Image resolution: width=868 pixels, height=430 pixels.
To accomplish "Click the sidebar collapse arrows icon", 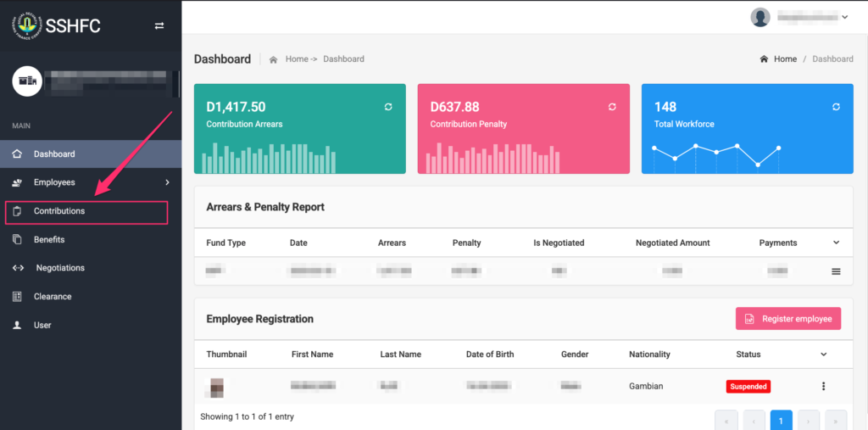I will 159,26.
